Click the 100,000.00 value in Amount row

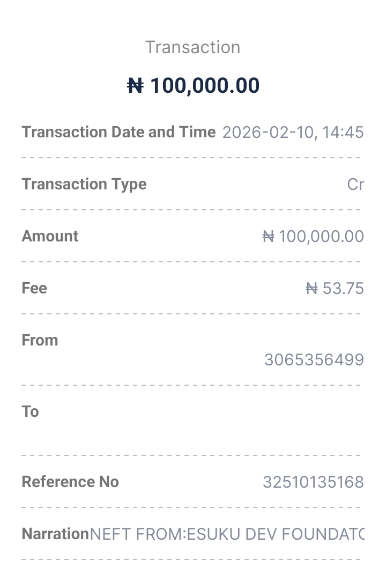(321, 237)
